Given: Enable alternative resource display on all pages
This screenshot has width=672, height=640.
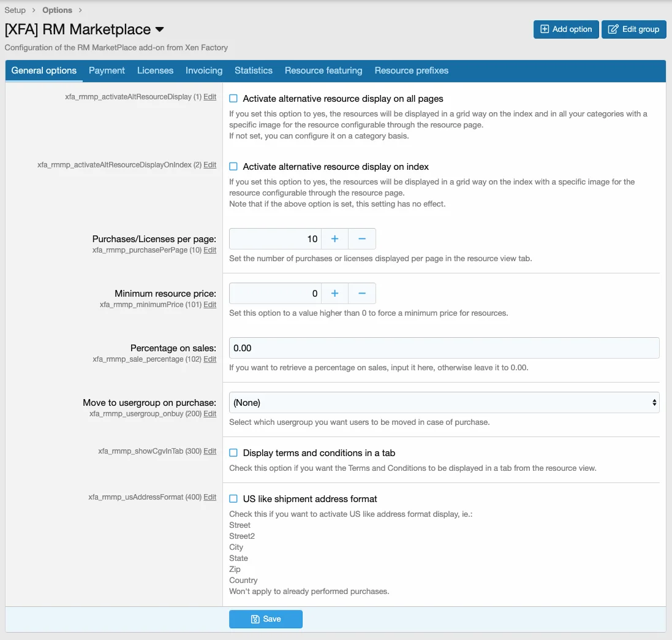Looking at the screenshot, I should (x=233, y=99).
